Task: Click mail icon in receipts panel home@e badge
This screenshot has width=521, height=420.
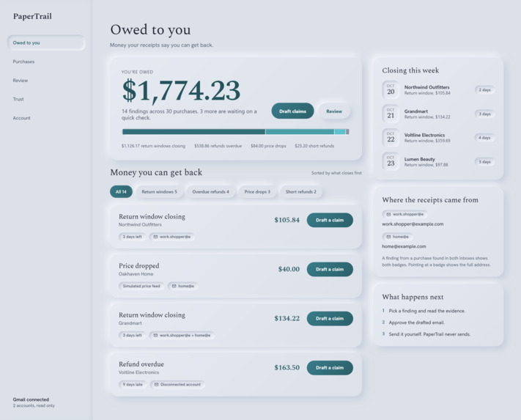Action: (388, 237)
